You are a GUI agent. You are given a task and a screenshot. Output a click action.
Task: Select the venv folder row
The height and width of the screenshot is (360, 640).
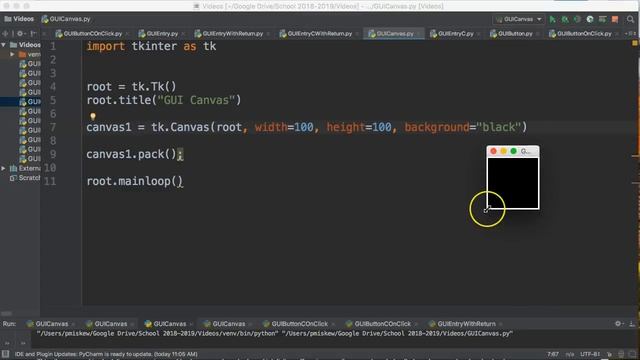(x=20, y=54)
